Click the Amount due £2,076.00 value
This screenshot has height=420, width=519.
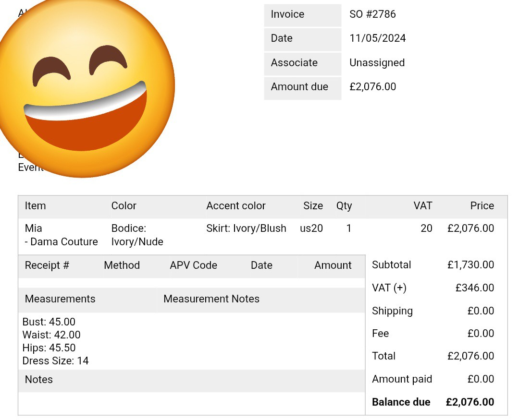pos(373,87)
